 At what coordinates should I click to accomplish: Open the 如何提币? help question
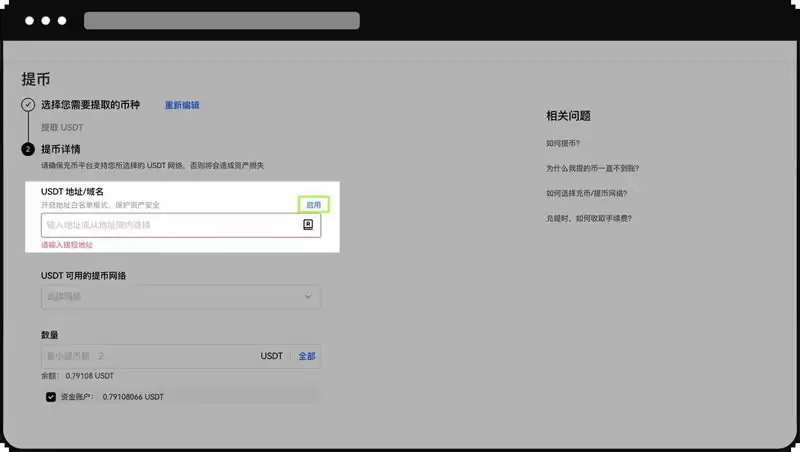click(x=563, y=143)
